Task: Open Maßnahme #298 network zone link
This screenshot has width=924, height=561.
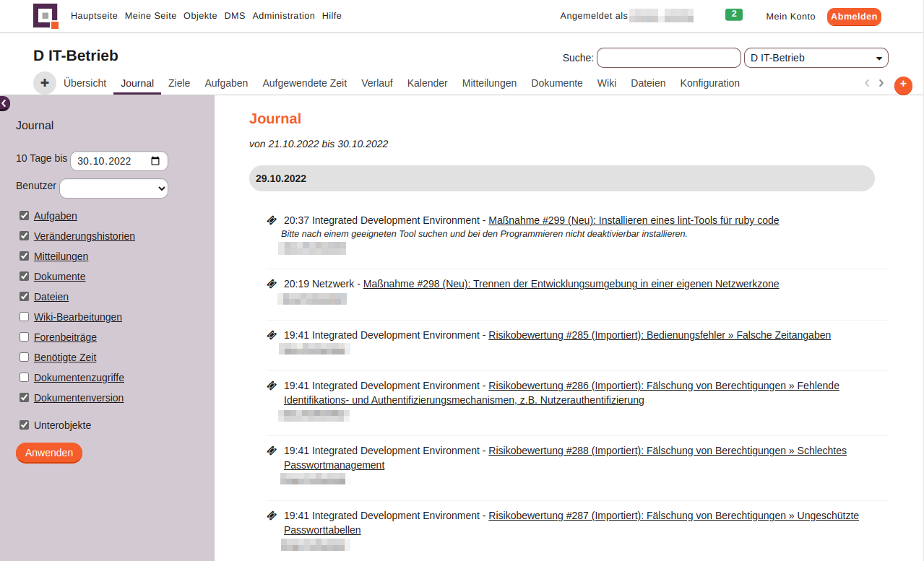Action: pyautogui.click(x=571, y=284)
